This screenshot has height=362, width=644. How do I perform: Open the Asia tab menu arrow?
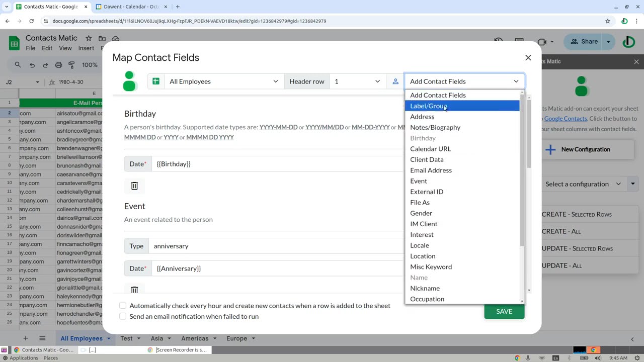click(x=169, y=339)
